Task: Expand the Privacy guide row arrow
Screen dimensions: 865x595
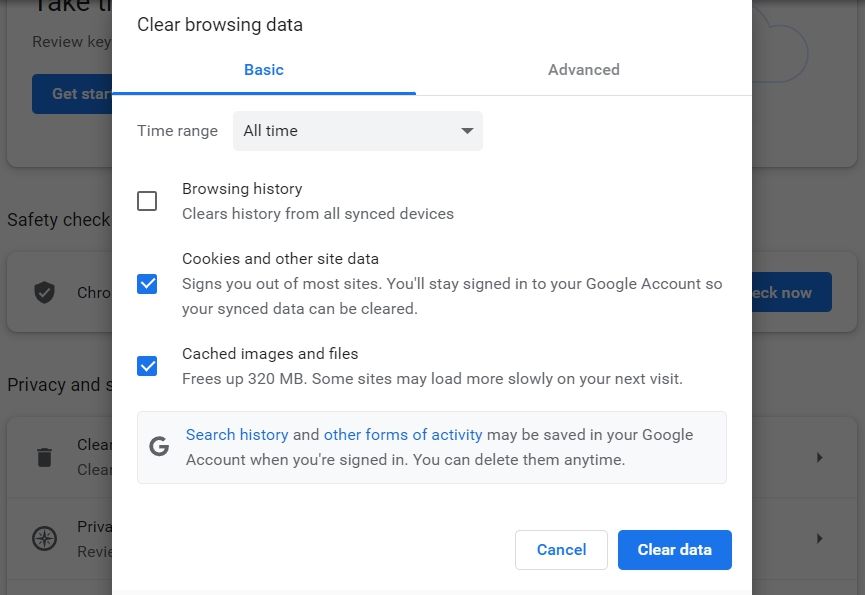Action: (819, 538)
